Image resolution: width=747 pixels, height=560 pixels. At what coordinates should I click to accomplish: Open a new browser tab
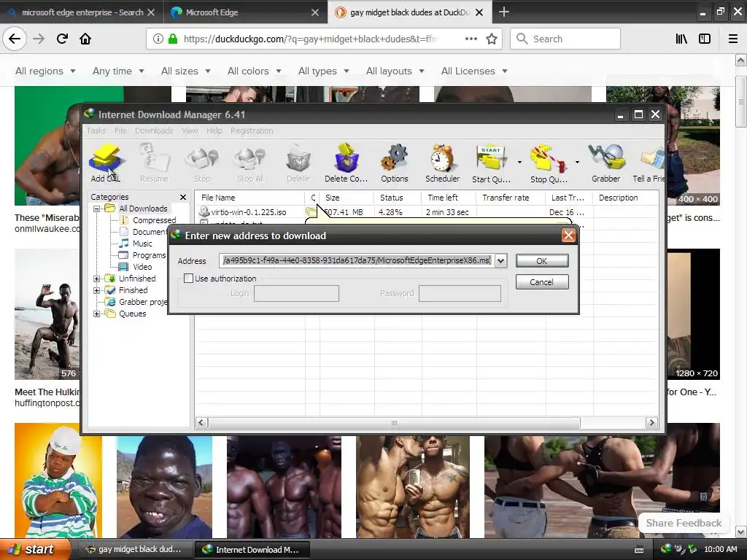(503, 12)
